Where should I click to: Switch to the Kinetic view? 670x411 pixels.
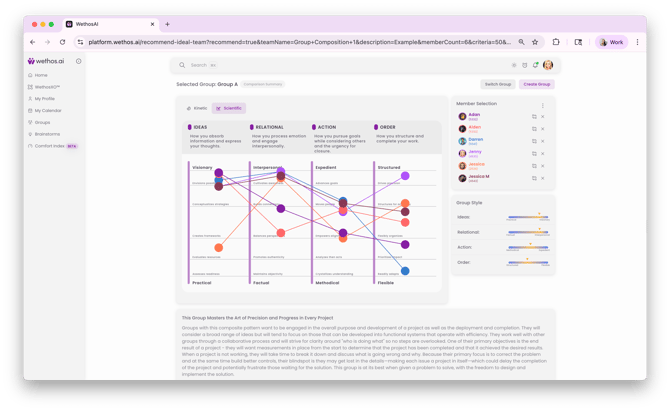tap(197, 108)
